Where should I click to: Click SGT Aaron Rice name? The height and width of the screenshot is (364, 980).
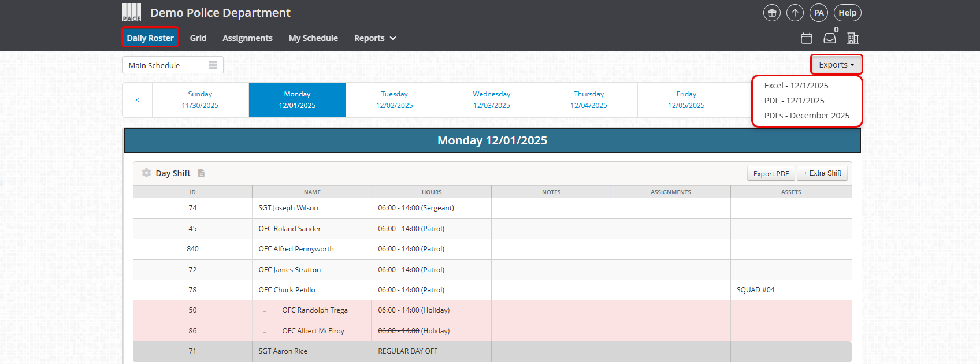pyautogui.click(x=283, y=351)
